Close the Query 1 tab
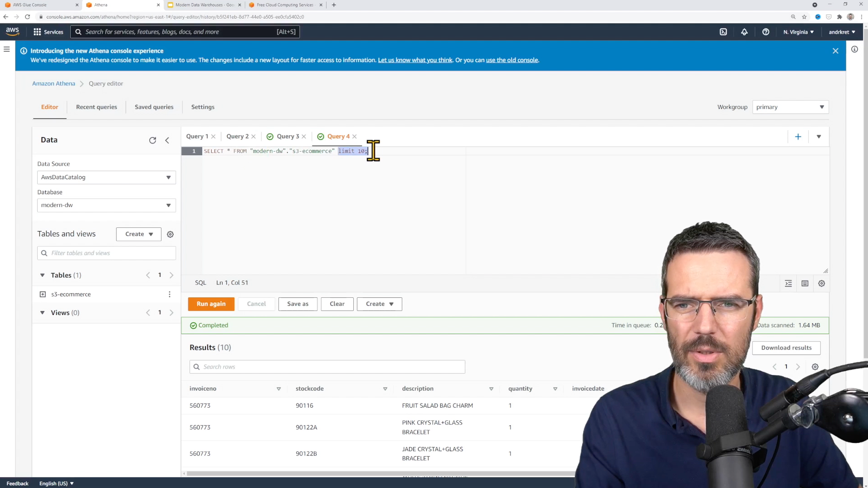Viewport: 868px width, 488px height. pos(213,137)
